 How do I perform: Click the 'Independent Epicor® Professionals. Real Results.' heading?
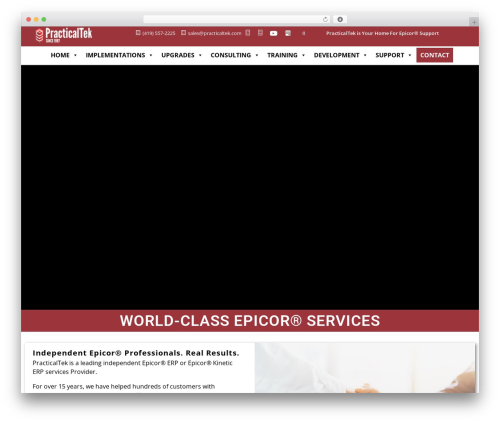(136, 353)
